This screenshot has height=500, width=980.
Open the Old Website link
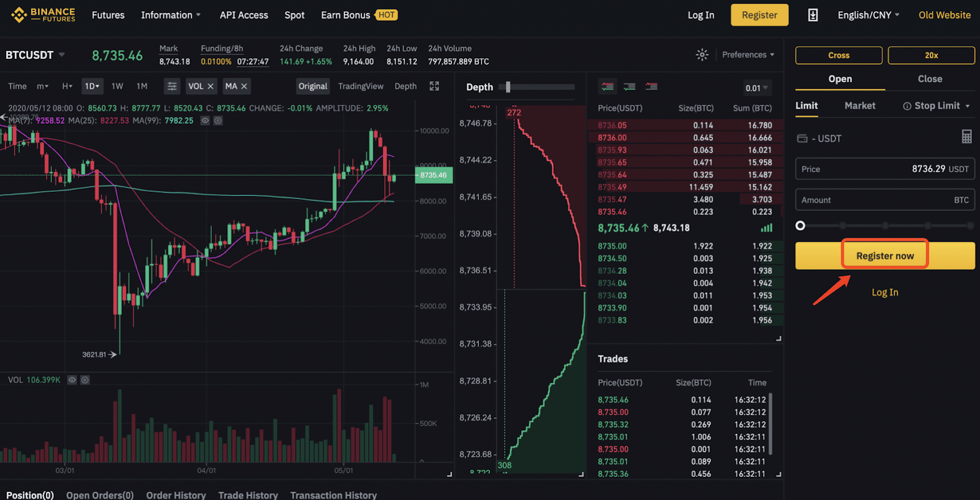click(x=944, y=15)
